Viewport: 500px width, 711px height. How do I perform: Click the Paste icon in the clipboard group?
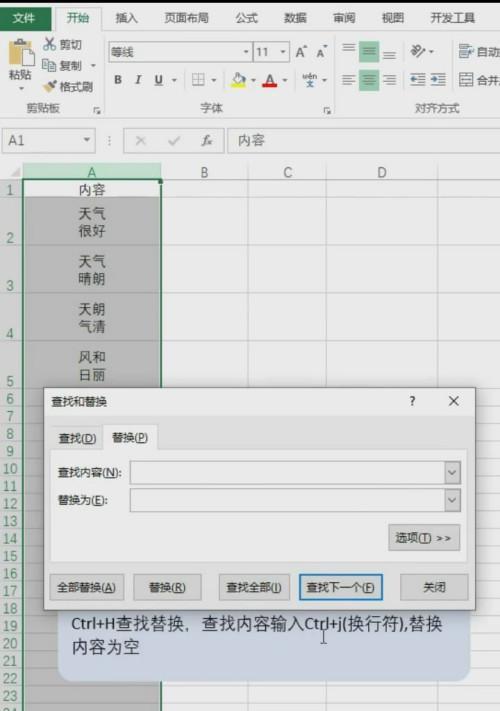pos(21,54)
